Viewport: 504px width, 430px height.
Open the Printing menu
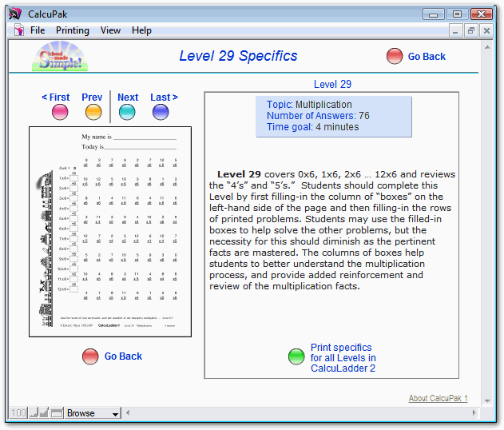[73, 30]
